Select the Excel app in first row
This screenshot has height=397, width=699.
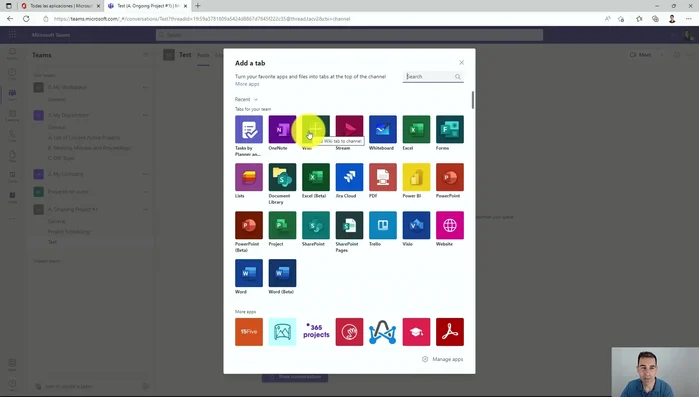[x=416, y=129]
